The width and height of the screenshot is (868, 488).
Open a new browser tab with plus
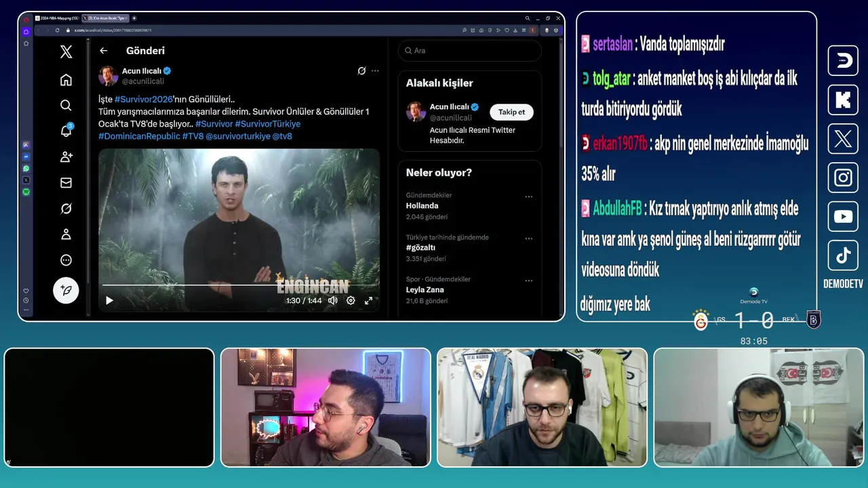pyautogui.click(x=134, y=18)
